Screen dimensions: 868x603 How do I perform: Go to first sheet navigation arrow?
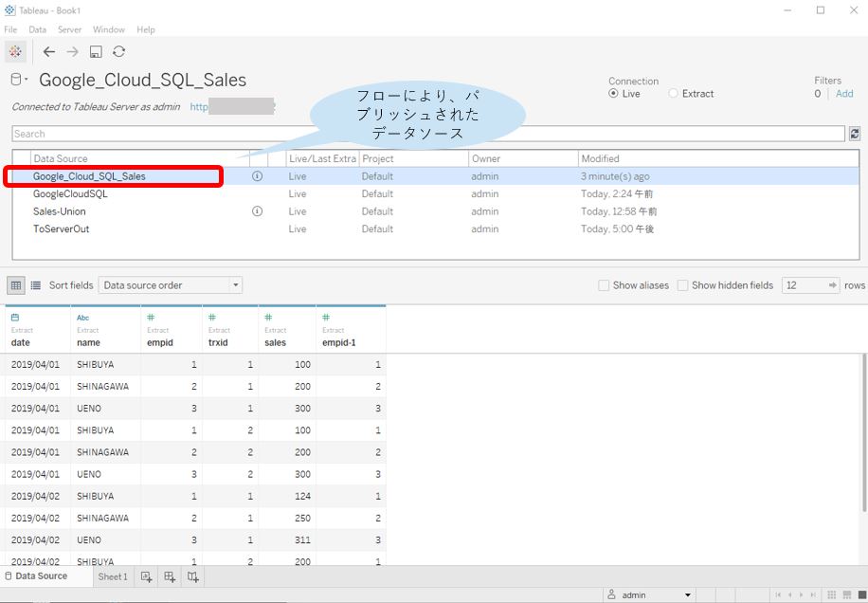coord(778,595)
